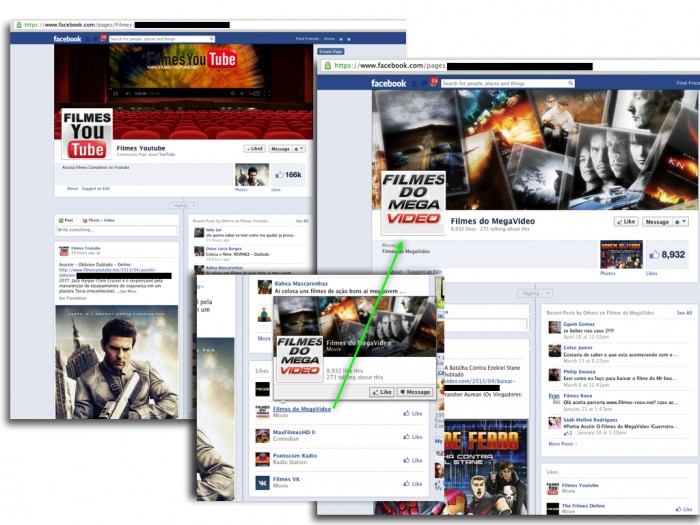Click thumbs-up 166k likes box
This screenshot has height=525, width=700.
click(288, 175)
